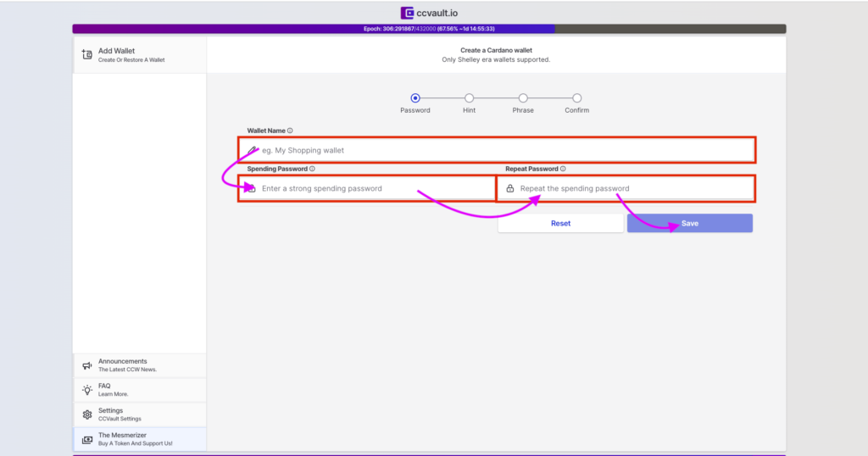This screenshot has height=456, width=868.
Task: Click the info icon beside Spending Password
Action: 312,169
